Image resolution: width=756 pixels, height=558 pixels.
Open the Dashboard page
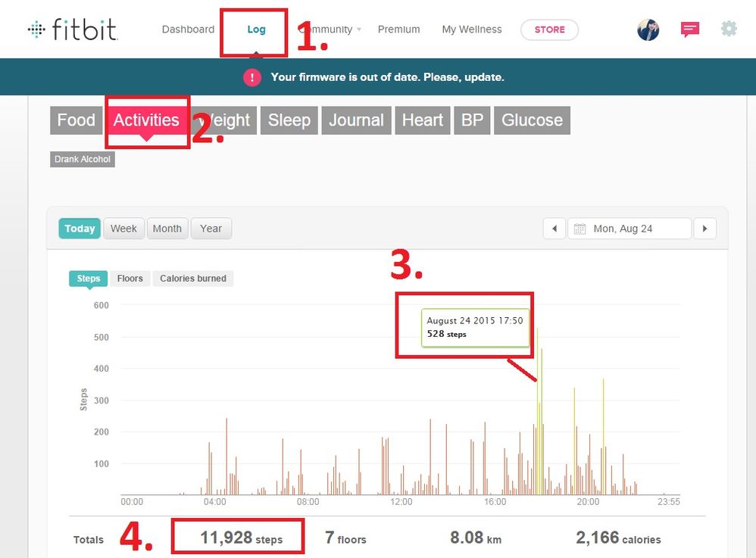click(188, 30)
